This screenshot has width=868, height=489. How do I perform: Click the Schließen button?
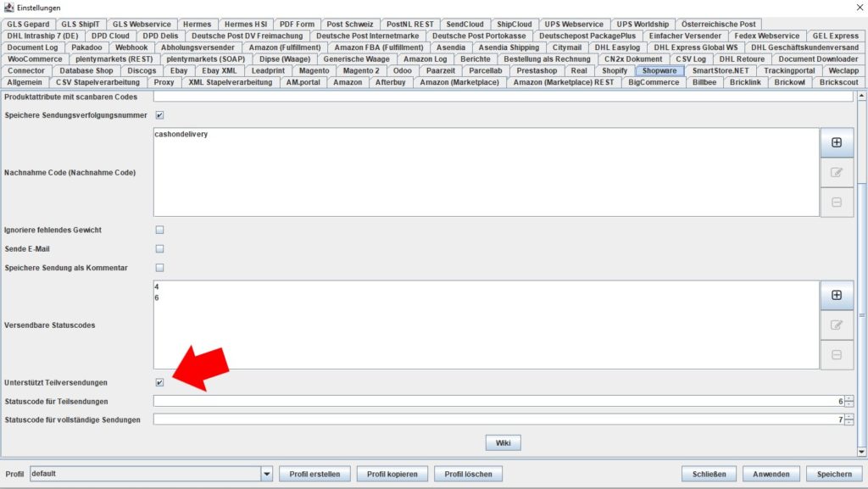[709, 474]
